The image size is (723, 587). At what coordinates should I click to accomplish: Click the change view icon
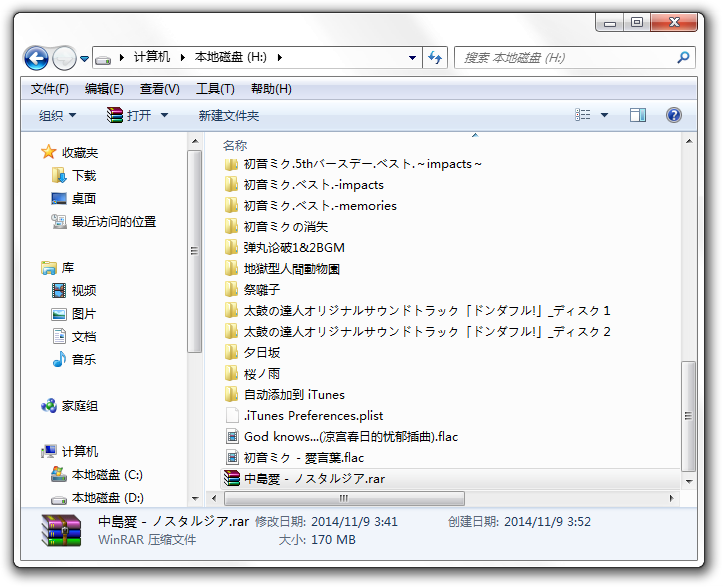click(584, 116)
